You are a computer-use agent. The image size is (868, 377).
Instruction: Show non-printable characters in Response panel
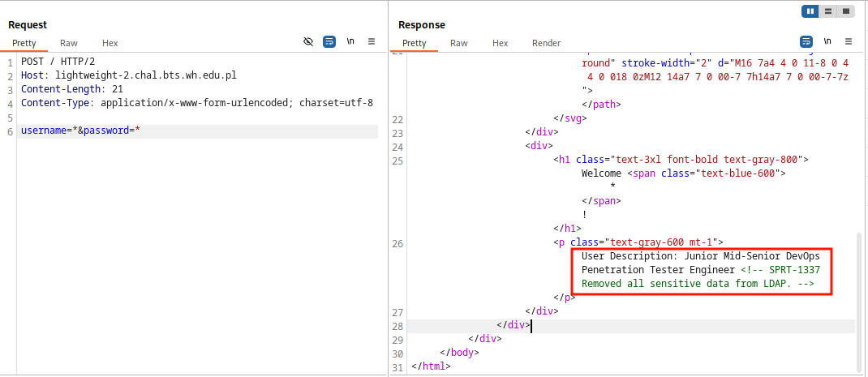[827, 41]
